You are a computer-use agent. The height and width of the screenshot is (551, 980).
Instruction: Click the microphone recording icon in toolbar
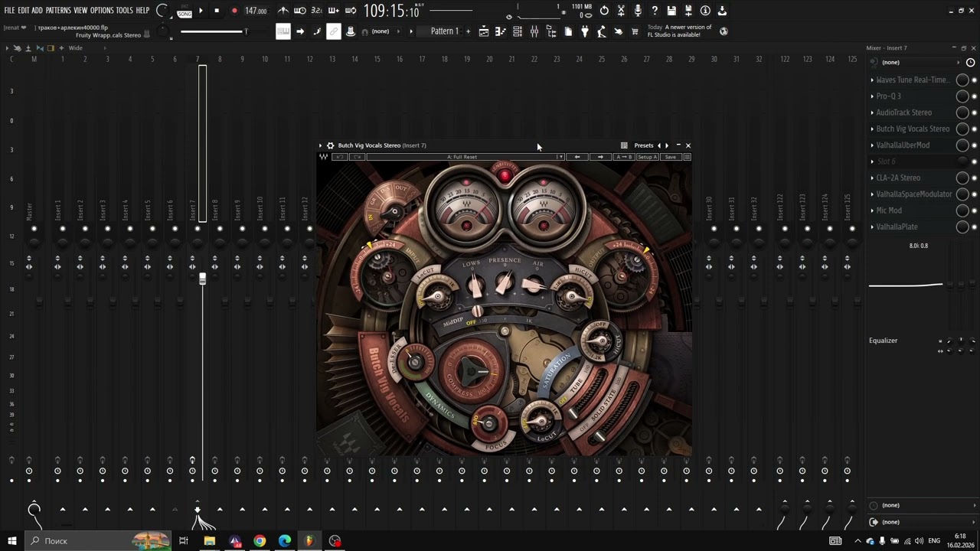coord(638,11)
